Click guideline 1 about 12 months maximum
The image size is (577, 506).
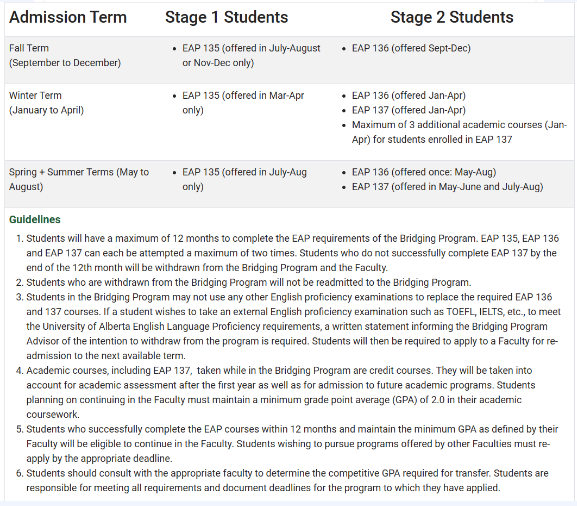tap(293, 253)
